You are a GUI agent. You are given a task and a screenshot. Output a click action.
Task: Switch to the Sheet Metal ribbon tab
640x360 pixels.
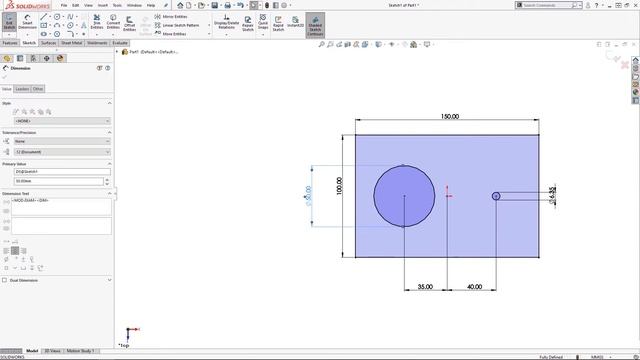71,43
